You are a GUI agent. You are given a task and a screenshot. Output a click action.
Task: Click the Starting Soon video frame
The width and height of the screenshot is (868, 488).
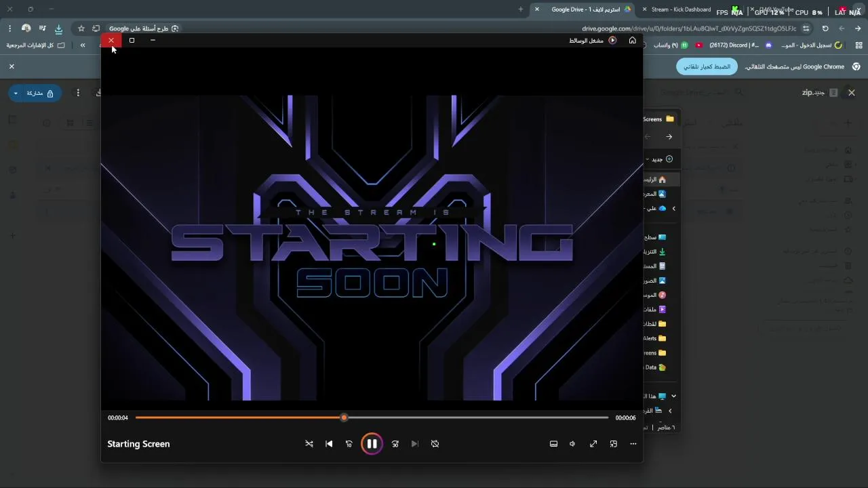coord(372,247)
